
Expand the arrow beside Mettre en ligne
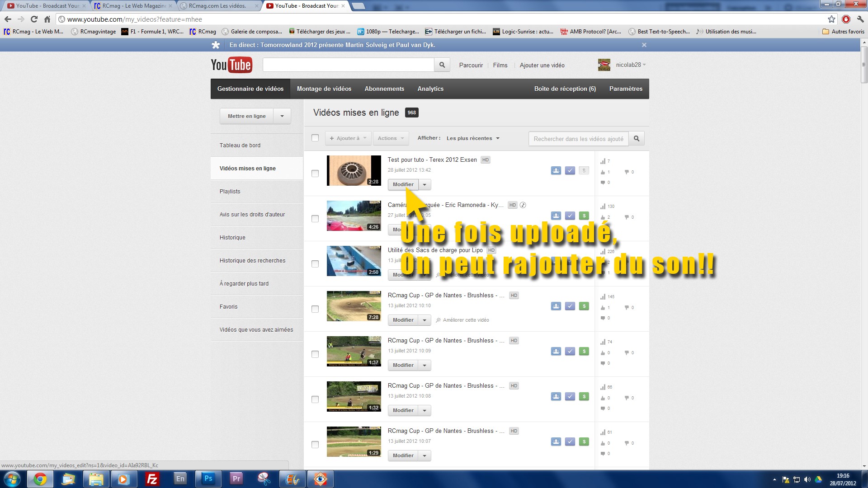coord(282,116)
